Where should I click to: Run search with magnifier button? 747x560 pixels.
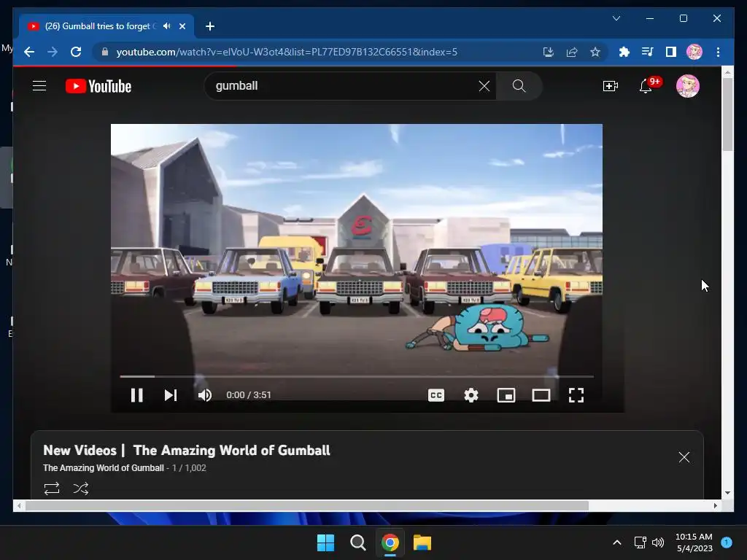click(x=519, y=86)
